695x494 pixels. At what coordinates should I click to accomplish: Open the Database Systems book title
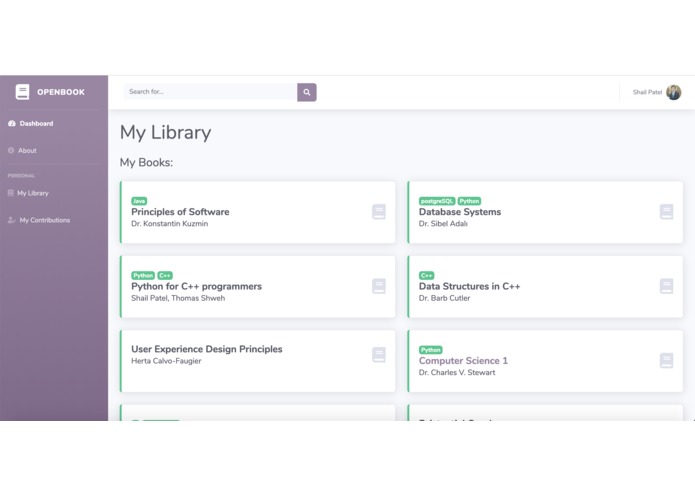tap(460, 212)
